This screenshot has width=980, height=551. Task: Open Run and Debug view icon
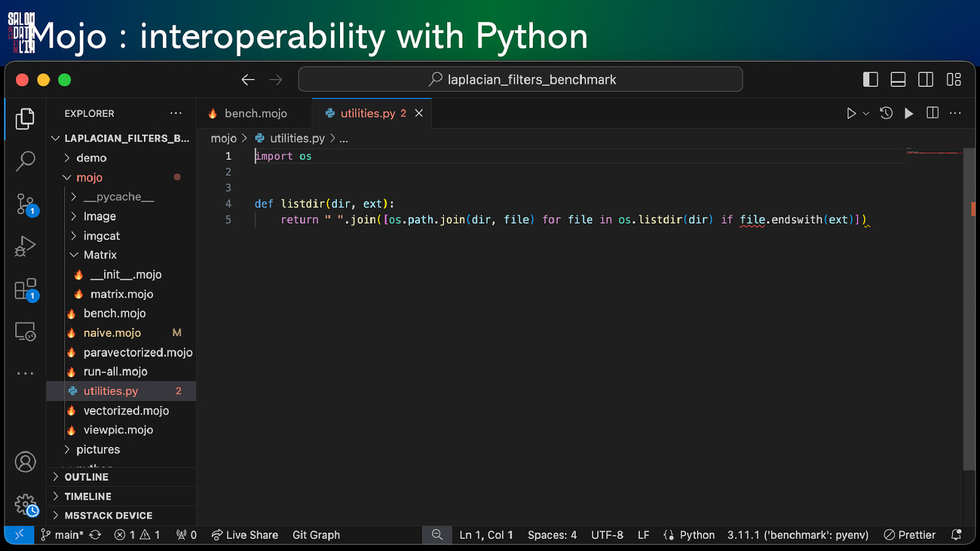point(25,246)
